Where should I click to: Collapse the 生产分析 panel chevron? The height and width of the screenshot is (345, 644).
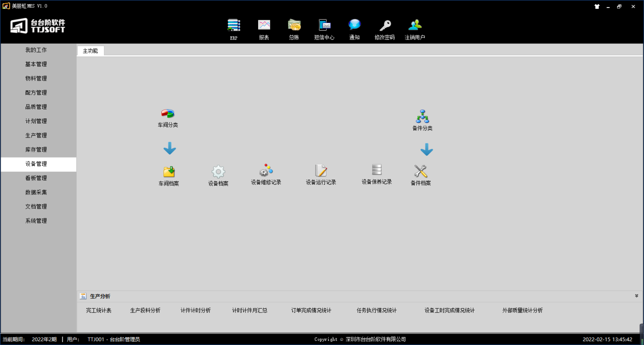click(x=636, y=296)
